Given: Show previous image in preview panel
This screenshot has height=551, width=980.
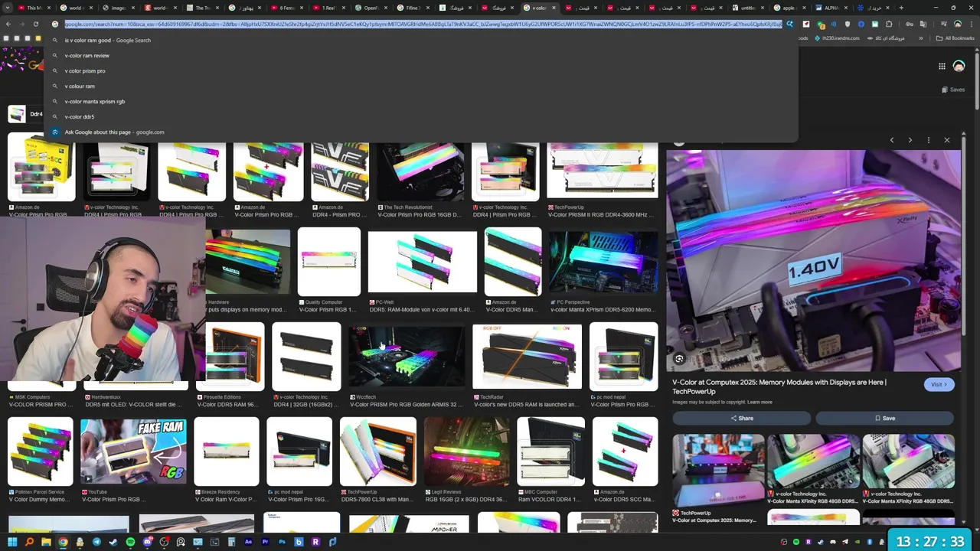Looking at the screenshot, I should 892,140.
